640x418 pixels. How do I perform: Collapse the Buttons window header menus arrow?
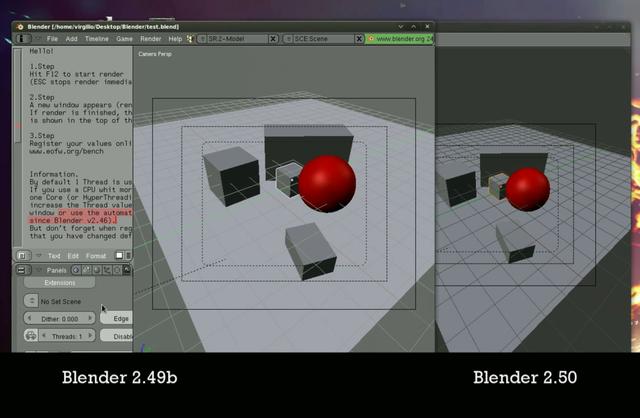[38, 270]
